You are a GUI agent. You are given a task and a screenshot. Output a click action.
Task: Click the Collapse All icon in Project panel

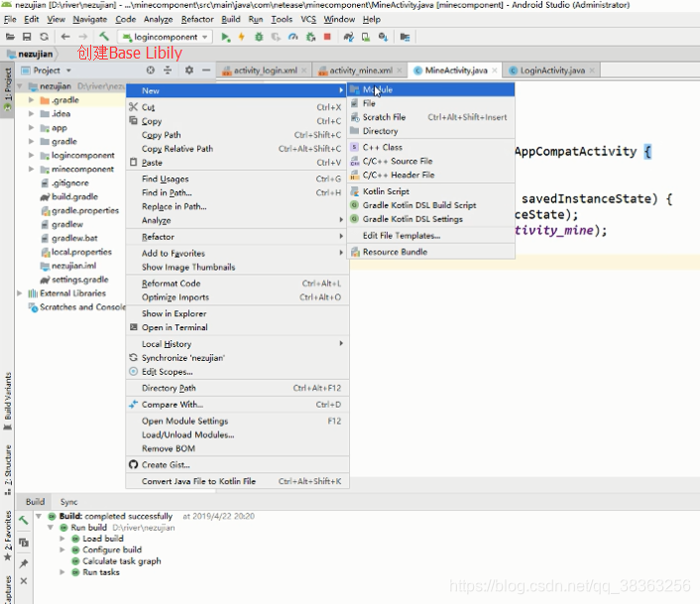pyautogui.click(x=168, y=70)
